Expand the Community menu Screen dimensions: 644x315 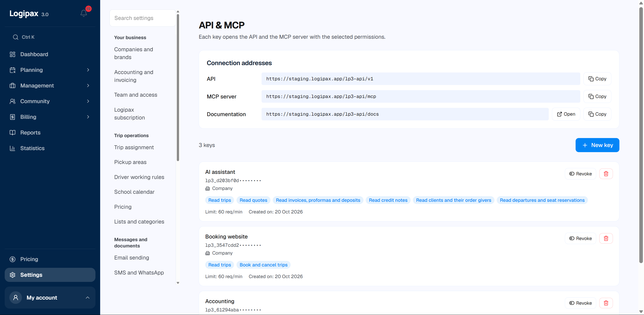pyautogui.click(x=50, y=101)
